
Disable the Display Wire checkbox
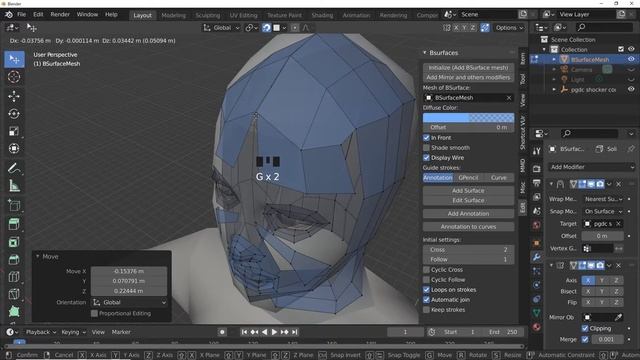tap(427, 158)
